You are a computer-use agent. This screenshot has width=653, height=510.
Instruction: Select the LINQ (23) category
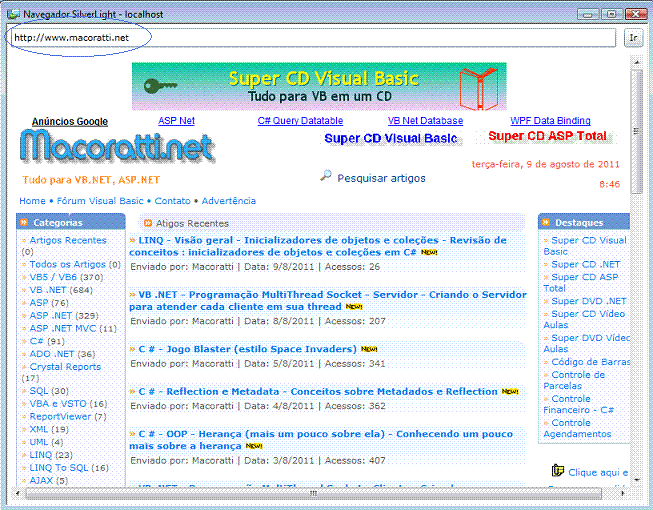pos(40,455)
